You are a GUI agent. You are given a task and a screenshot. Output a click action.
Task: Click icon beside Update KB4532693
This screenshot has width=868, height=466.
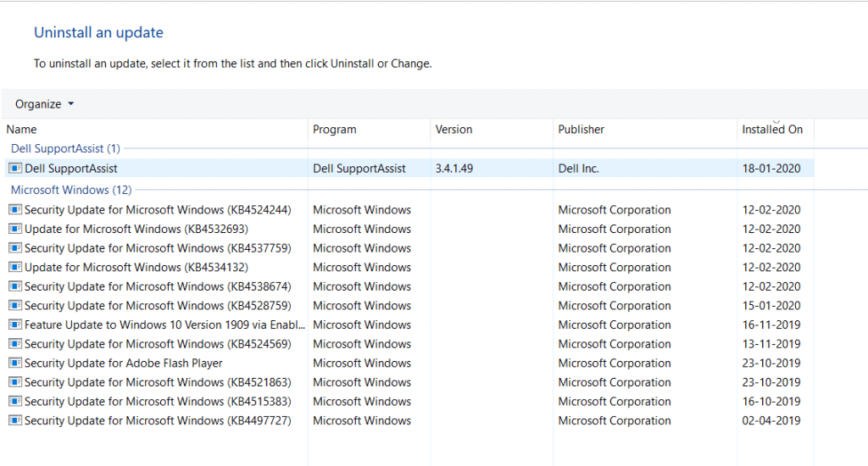click(x=15, y=229)
